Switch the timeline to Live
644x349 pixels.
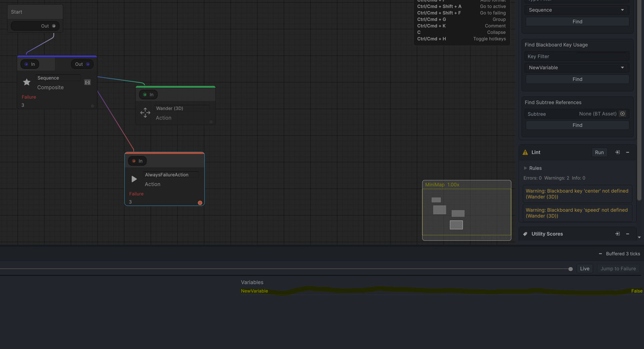coord(584,269)
